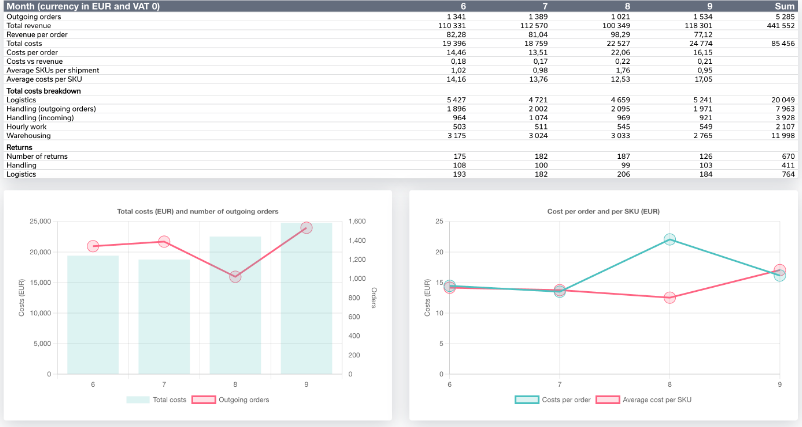802x427 pixels.
Task: Toggle Outgoing orders legend swatch
Action: [204, 400]
